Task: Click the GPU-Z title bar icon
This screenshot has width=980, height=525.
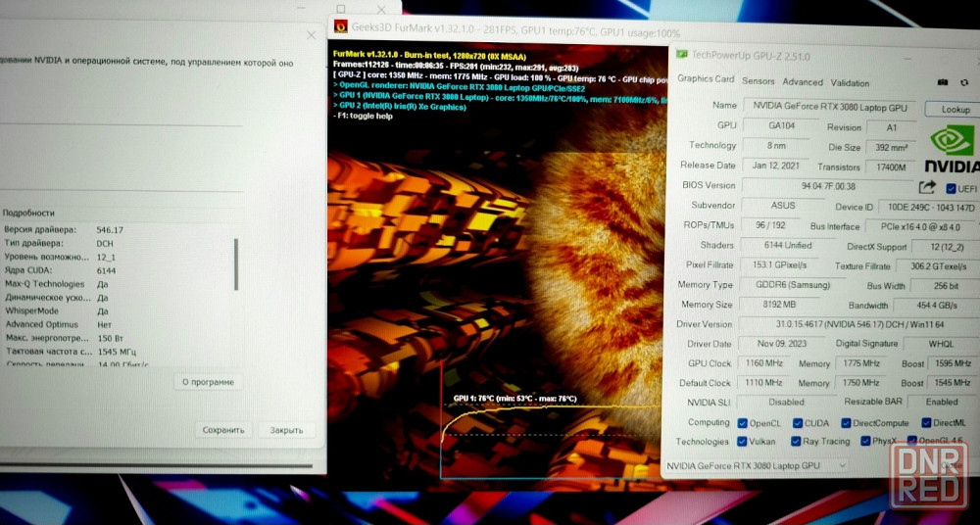Action: tap(682, 55)
